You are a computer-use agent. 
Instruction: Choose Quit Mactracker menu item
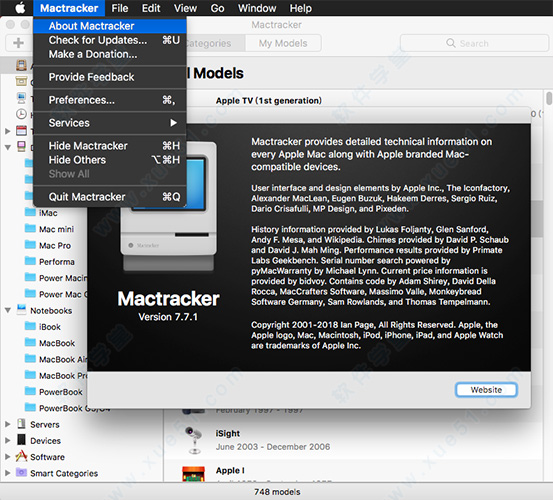tap(110, 197)
